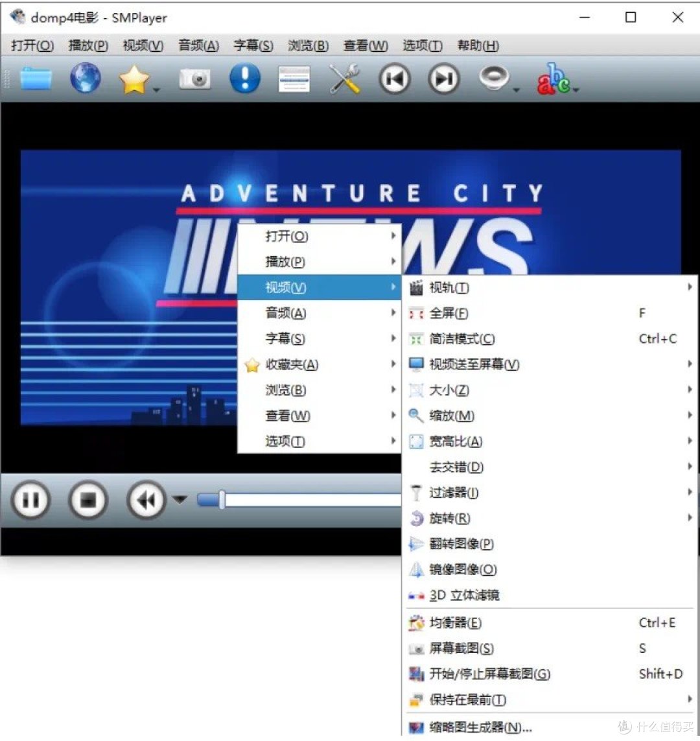Expand the favorites star dropdown arrow
Screen dimensions: 700x741
click(x=157, y=90)
